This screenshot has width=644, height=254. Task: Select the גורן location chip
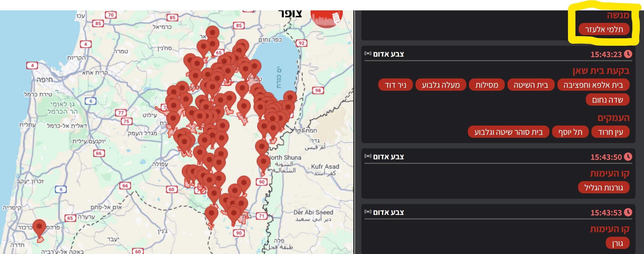pos(618,243)
